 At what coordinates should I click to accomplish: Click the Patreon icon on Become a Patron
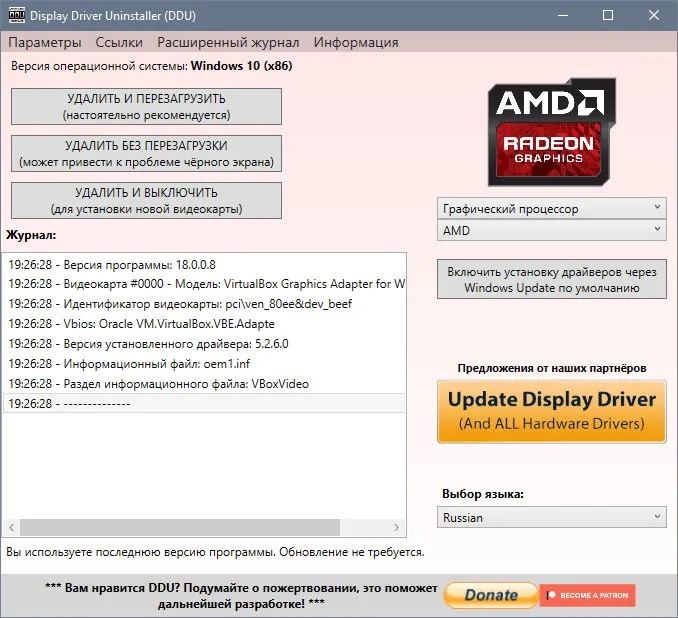[551, 595]
